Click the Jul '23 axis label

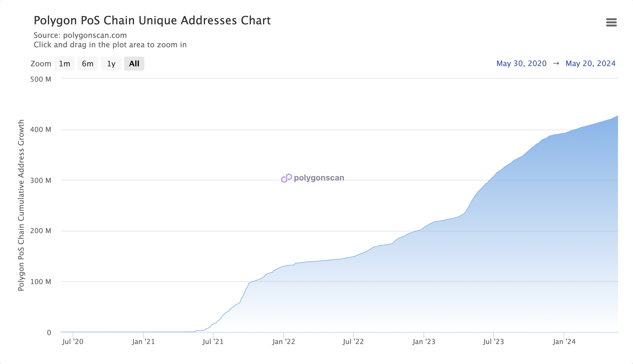493,342
